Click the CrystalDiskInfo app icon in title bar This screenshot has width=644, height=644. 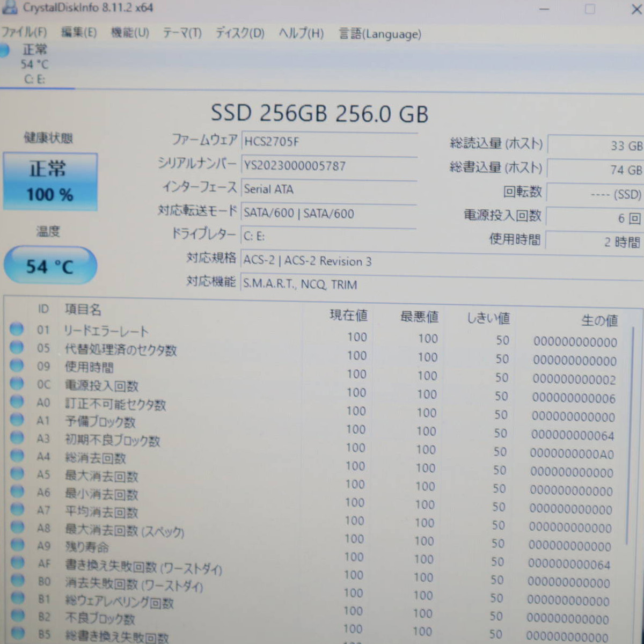coord(9,7)
